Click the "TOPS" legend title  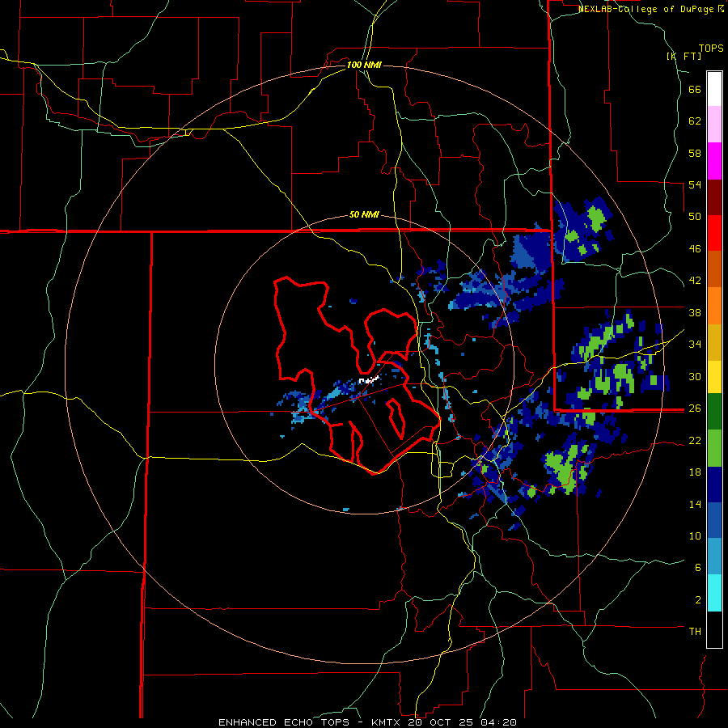point(711,49)
